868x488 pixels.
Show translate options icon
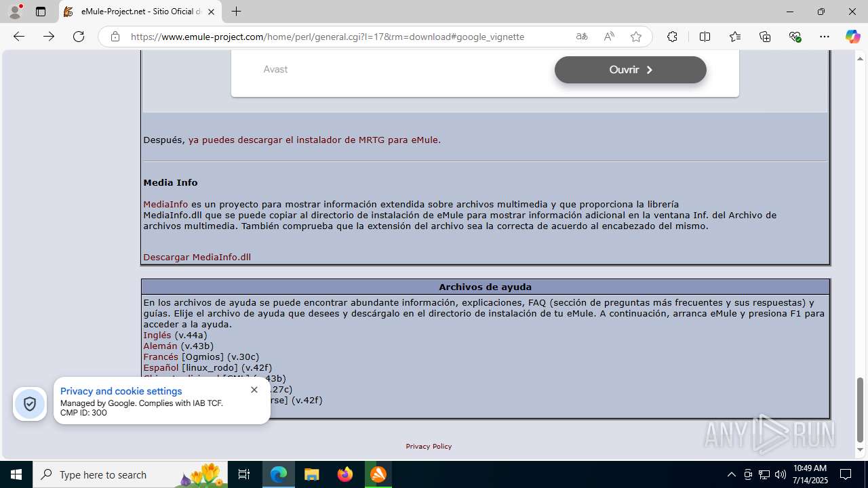point(582,37)
